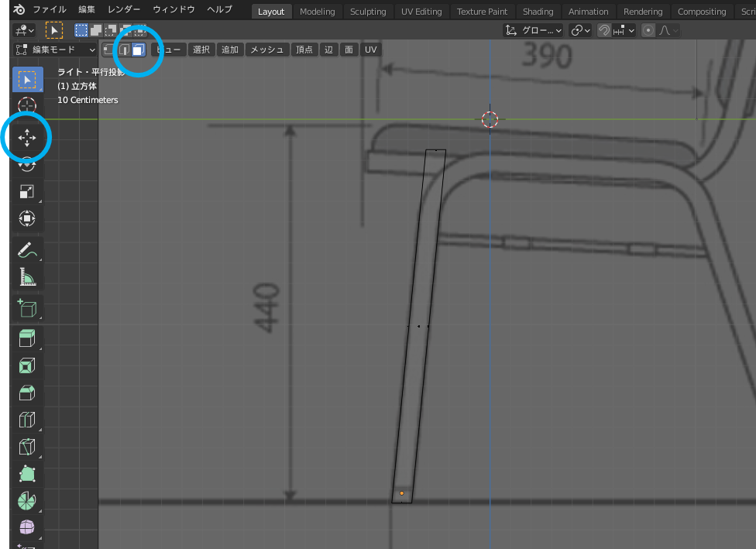Toggle proportional editing

pyautogui.click(x=648, y=30)
